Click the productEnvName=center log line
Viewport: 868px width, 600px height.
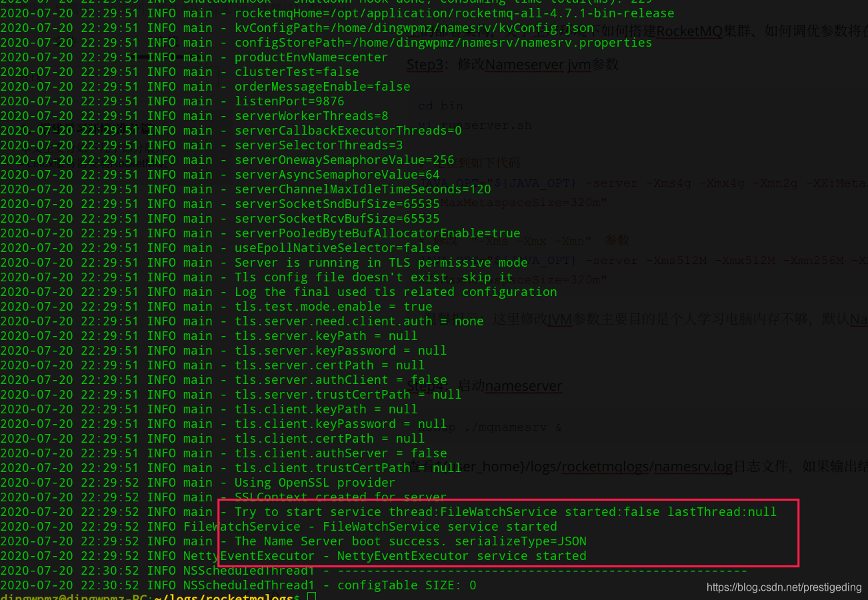(311, 57)
